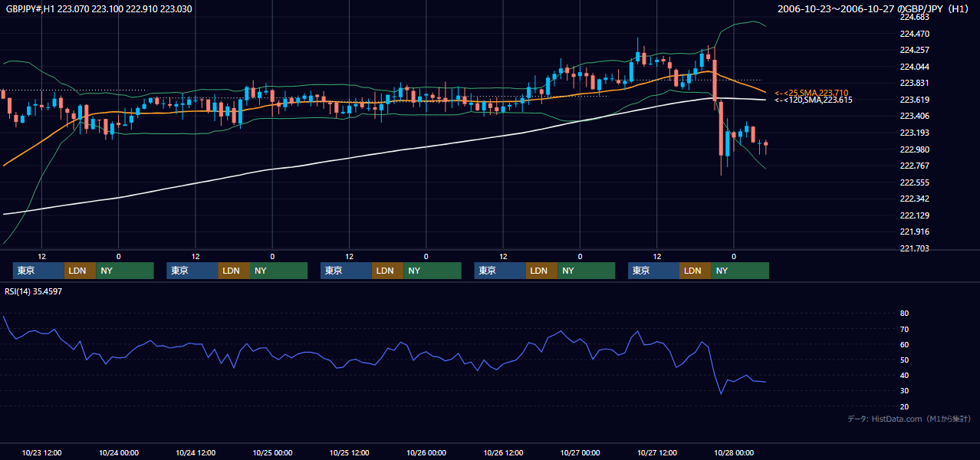This screenshot has height=460, width=980.
Task: Click the RSI level 60 label
Action: [x=904, y=344]
